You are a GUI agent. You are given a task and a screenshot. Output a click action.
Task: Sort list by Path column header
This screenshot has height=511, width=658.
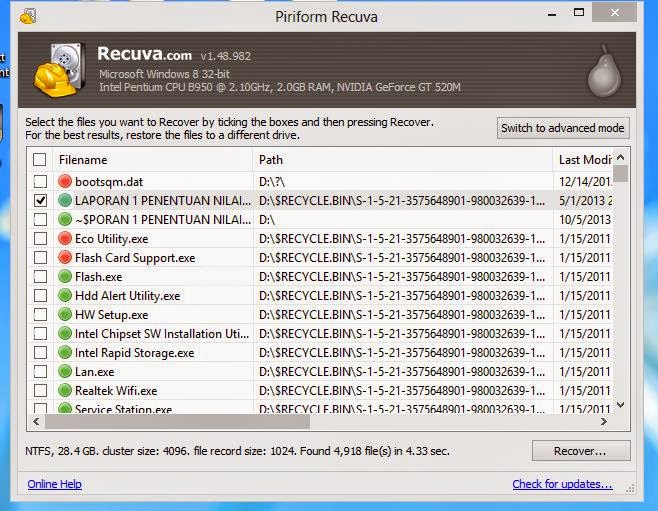tap(403, 160)
